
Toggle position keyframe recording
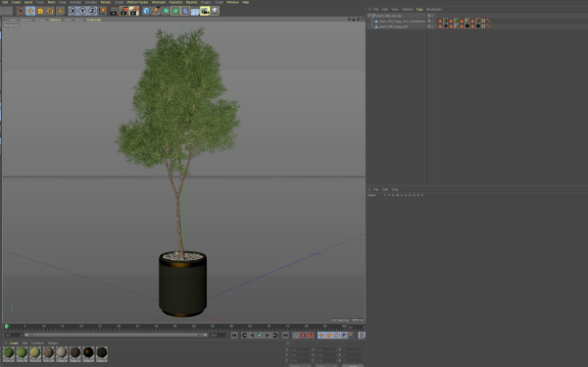321,335
